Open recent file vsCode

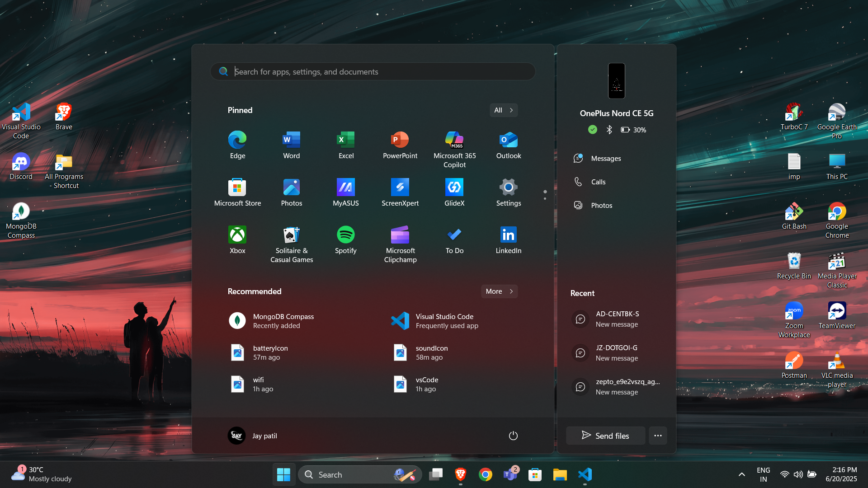(x=454, y=384)
